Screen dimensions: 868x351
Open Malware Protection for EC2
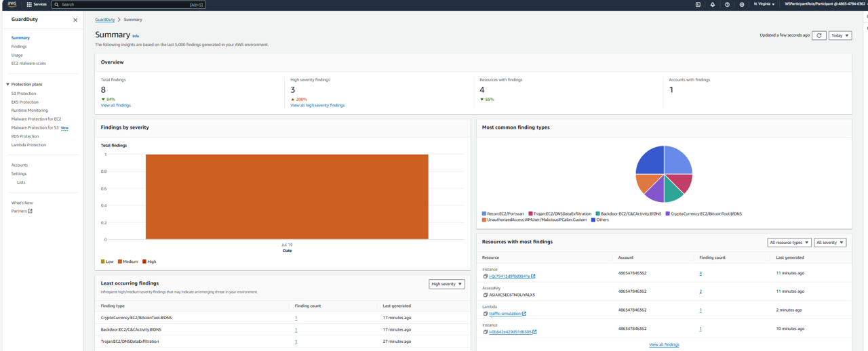[36, 119]
